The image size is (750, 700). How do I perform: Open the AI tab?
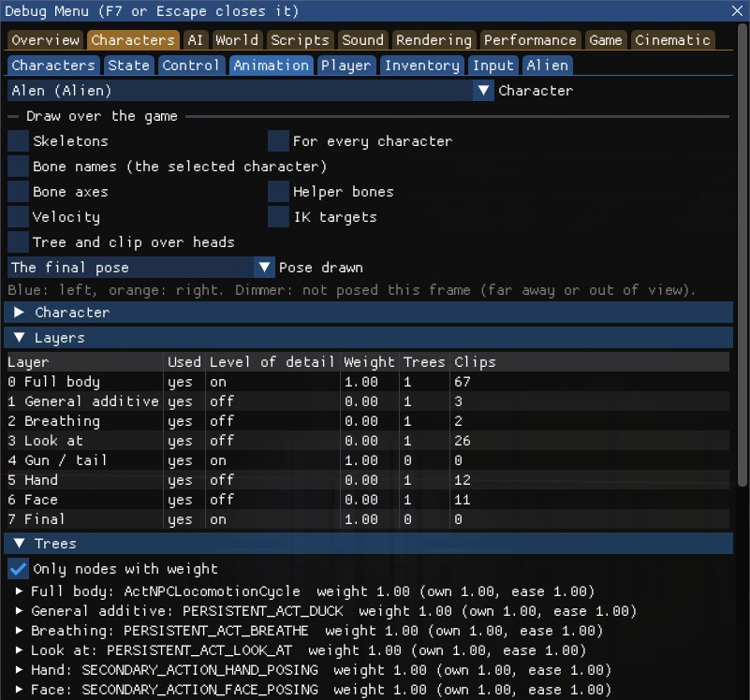[195, 40]
